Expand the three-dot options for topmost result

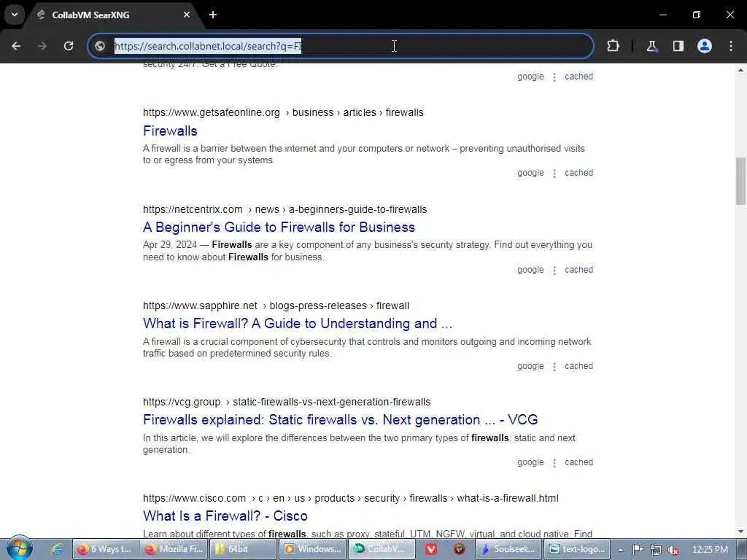tap(554, 77)
